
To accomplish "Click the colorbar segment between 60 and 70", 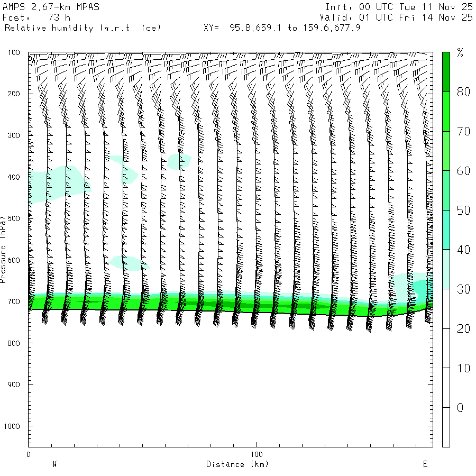I will 446,151.
